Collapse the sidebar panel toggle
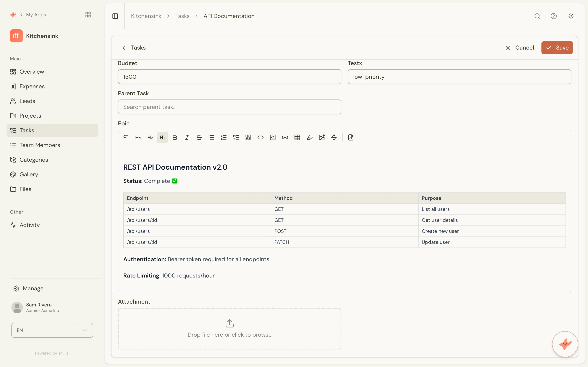 pyautogui.click(x=115, y=16)
